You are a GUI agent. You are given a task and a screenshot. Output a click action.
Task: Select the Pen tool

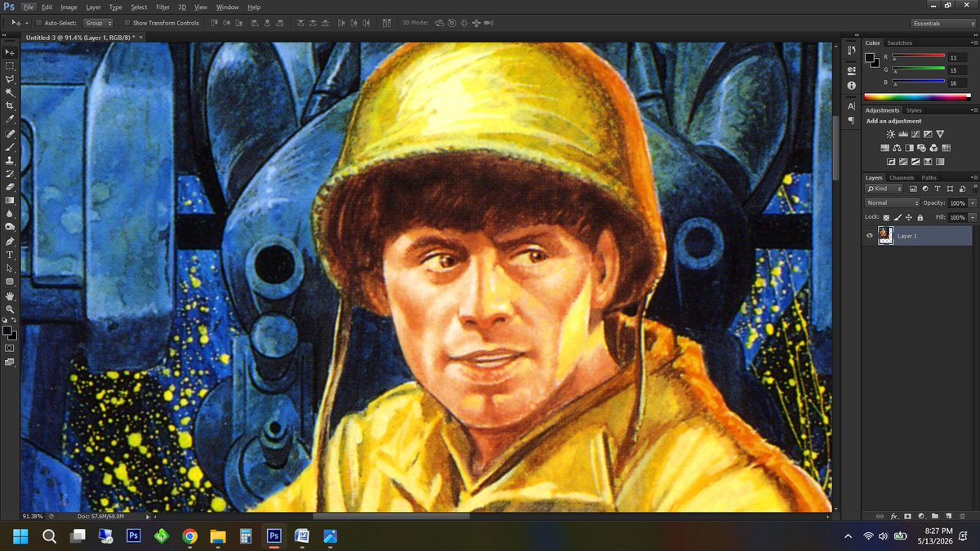point(10,242)
